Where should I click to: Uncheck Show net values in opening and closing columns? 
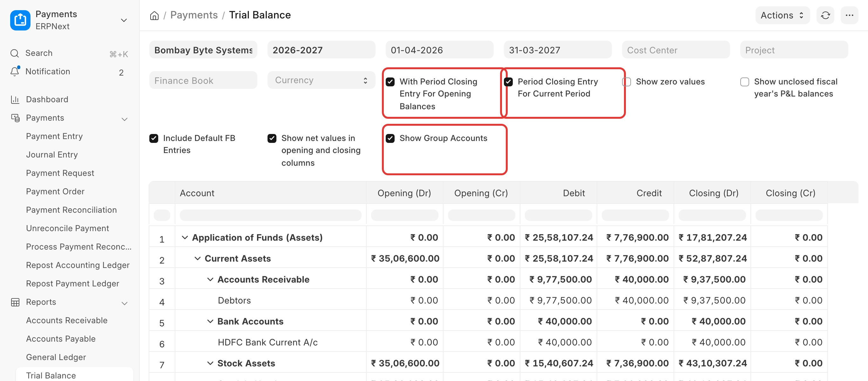(x=272, y=138)
